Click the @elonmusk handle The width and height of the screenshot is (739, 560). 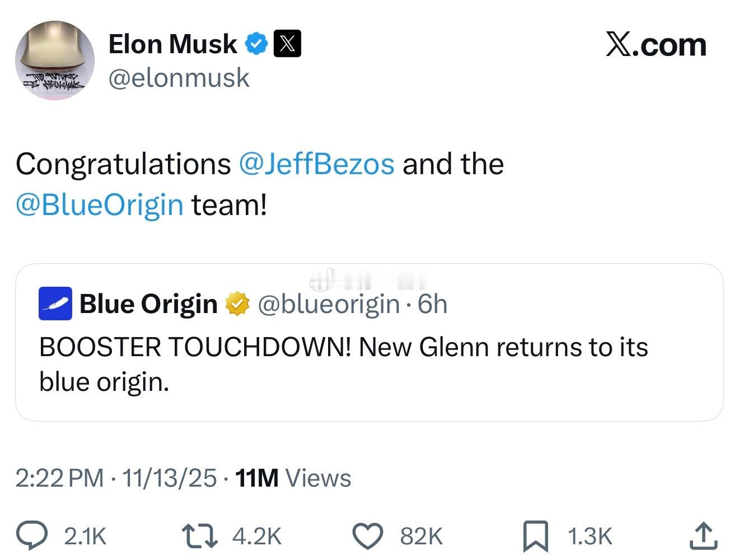tap(179, 77)
